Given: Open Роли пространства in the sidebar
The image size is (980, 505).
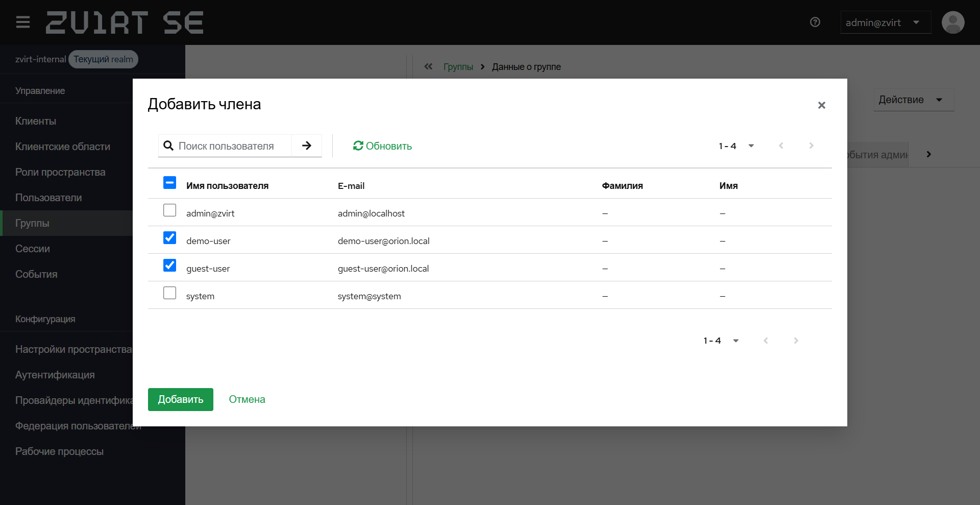Looking at the screenshot, I should (x=60, y=172).
